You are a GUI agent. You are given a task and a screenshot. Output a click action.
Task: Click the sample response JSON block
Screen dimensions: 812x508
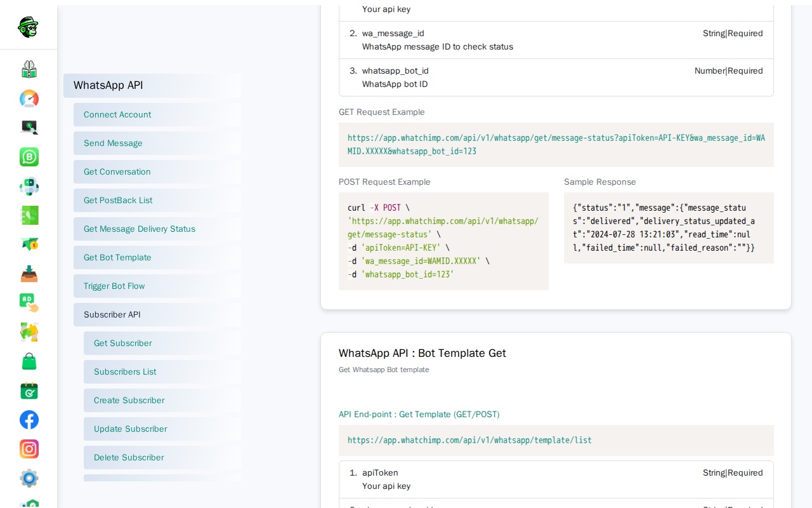[x=669, y=228]
